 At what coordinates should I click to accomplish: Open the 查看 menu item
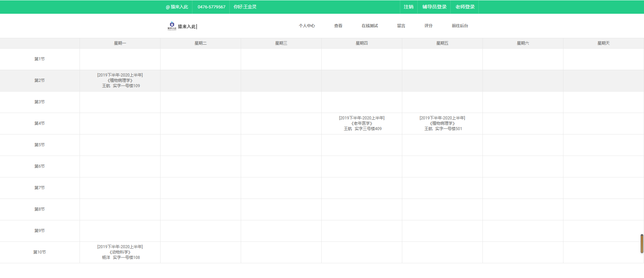pos(338,26)
